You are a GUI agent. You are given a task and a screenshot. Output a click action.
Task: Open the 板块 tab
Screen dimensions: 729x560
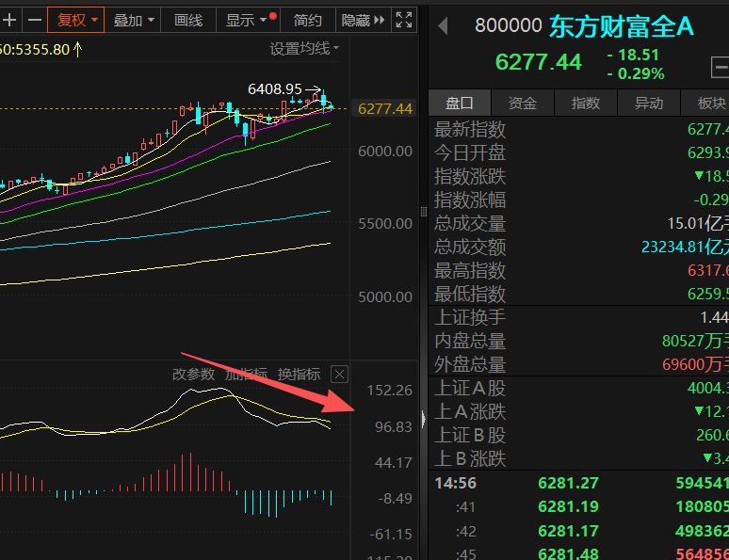(705, 103)
